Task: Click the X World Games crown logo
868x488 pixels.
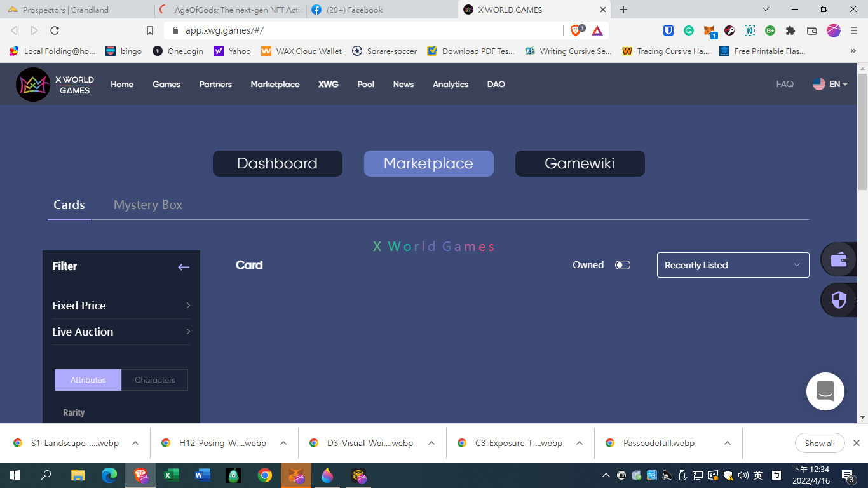Action: point(33,85)
